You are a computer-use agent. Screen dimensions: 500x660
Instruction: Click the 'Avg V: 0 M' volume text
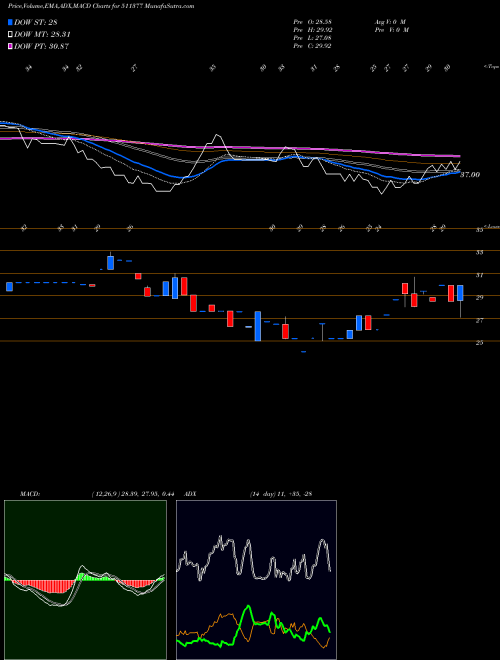point(389,22)
